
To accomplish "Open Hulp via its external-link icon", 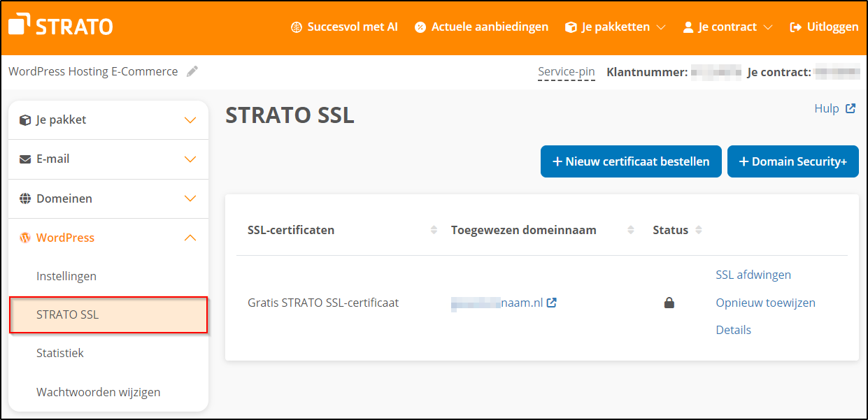I will click(x=851, y=108).
